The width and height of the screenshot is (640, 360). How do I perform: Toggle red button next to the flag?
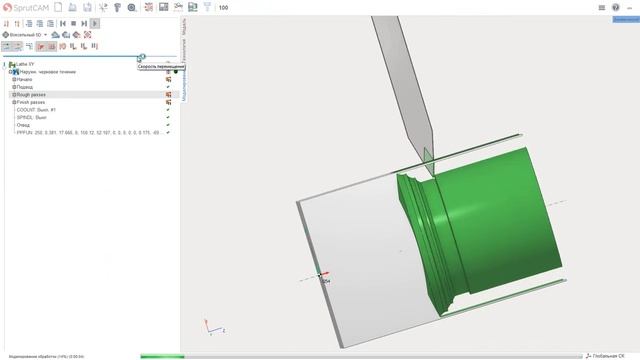[51, 47]
